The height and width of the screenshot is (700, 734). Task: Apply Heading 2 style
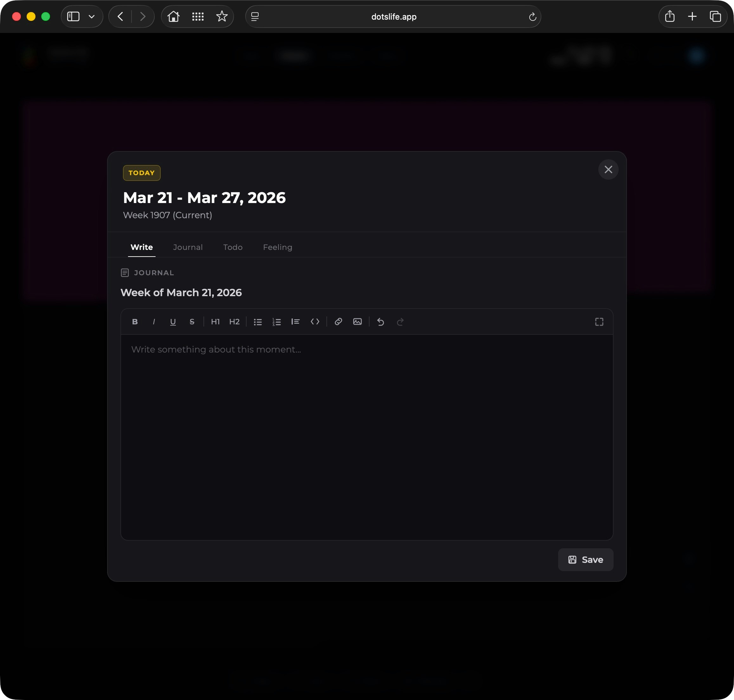tap(235, 321)
